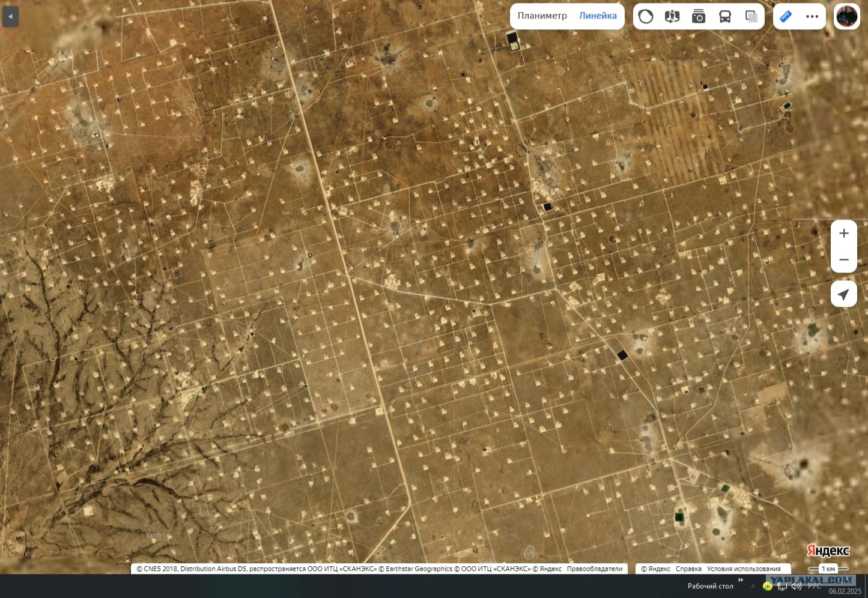This screenshot has width=868, height=598.
Task: Open the Яндекс logo link
Action: (828, 551)
